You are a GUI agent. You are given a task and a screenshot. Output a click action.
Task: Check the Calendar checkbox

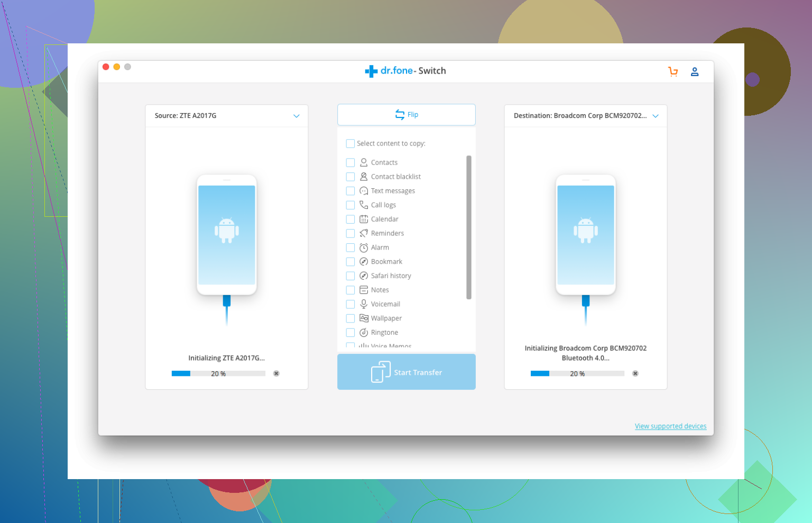click(350, 219)
